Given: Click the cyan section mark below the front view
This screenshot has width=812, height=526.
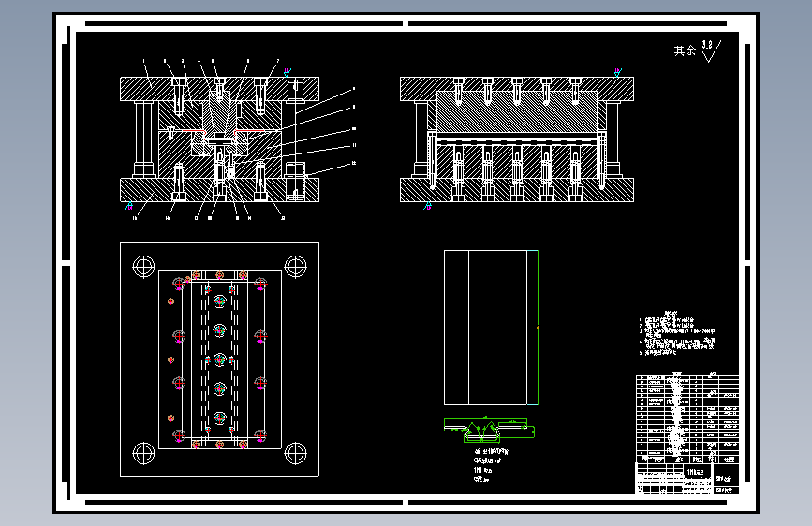Looking at the screenshot, I should pos(129,206).
